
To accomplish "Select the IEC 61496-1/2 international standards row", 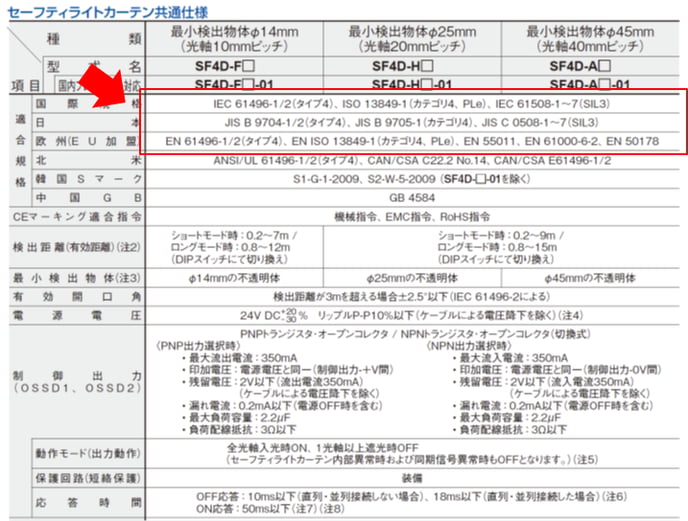I will coord(411,103).
